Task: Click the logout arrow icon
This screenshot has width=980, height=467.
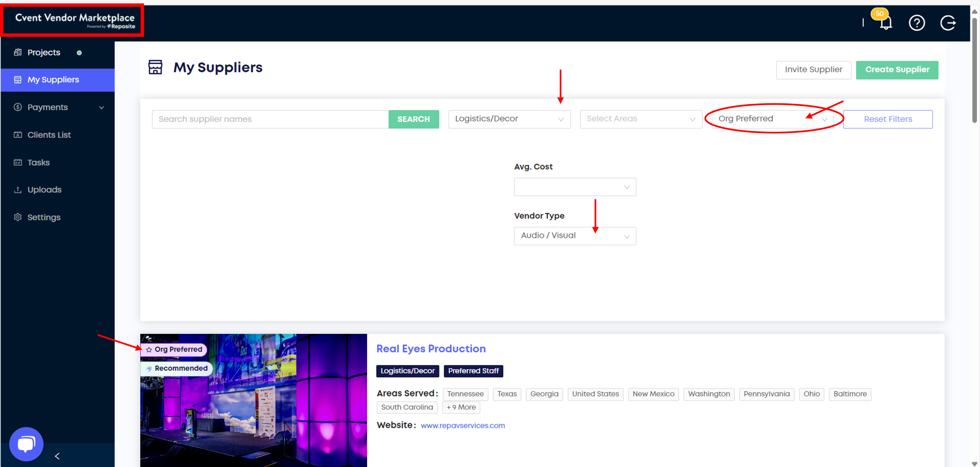Action: coord(948,23)
